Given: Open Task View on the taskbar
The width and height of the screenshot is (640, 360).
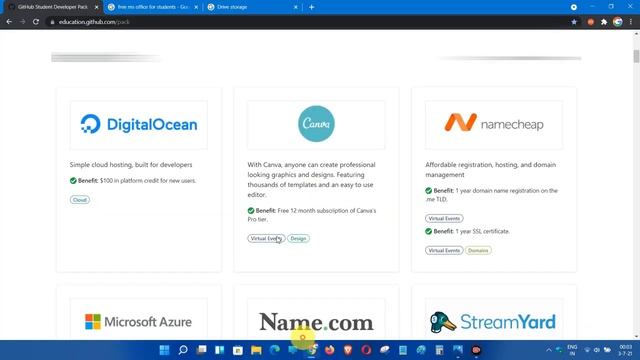Looking at the screenshot, I should [x=201, y=350].
